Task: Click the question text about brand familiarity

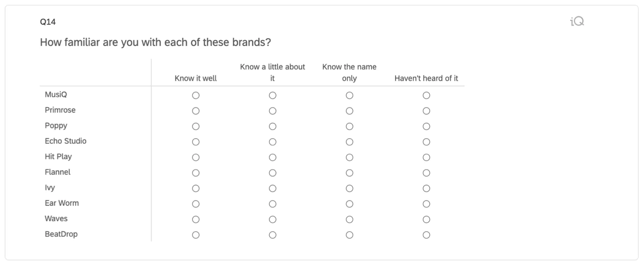Action: (x=155, y=42)
